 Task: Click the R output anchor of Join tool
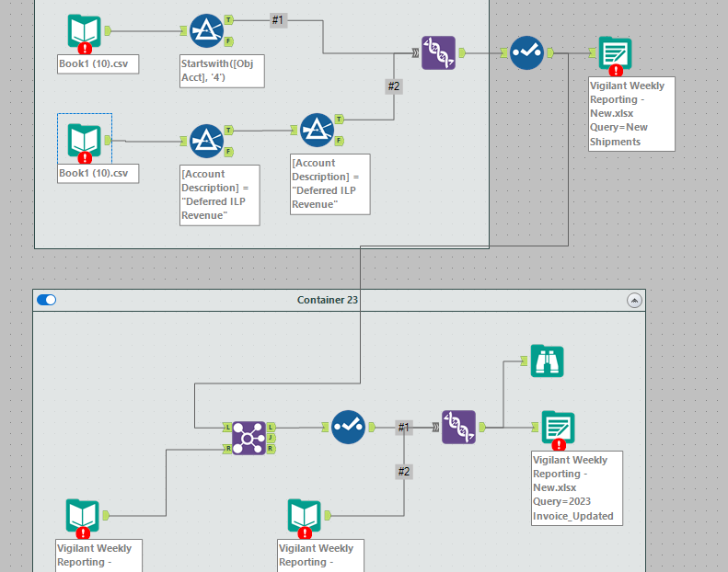tap(272, 449)
